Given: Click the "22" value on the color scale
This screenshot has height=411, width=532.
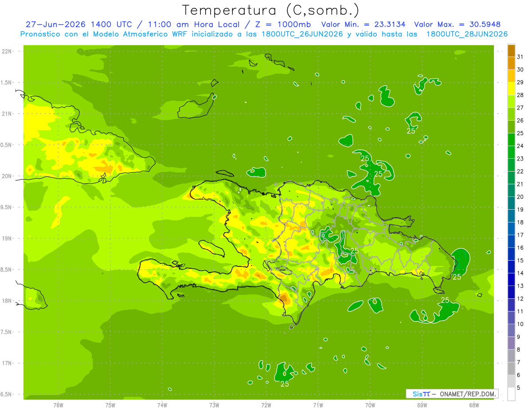Looking at the screenshot, I should (520, 172).
